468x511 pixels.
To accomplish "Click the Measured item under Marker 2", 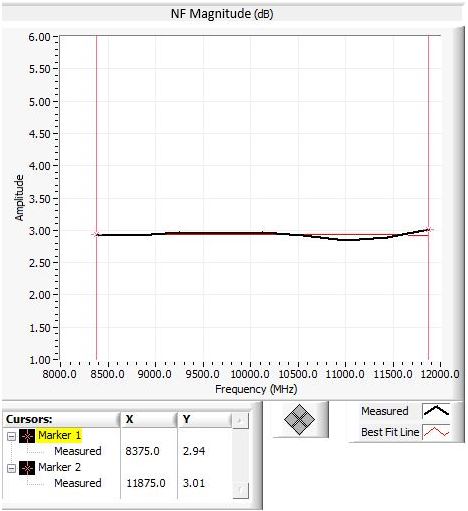I will pyautogui.click(x=78, y=483).
